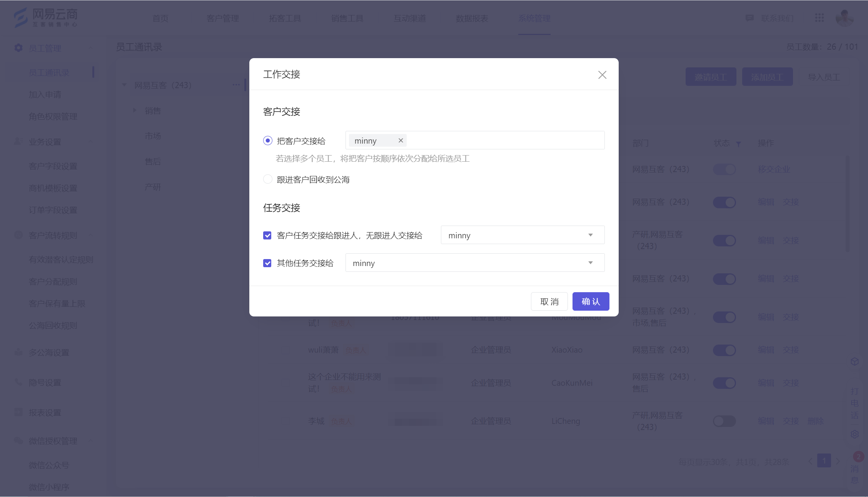Confirm handover with 确认 button
Image resolution: width=868 pixels, height=497 pixels.
tap(591, 301)
